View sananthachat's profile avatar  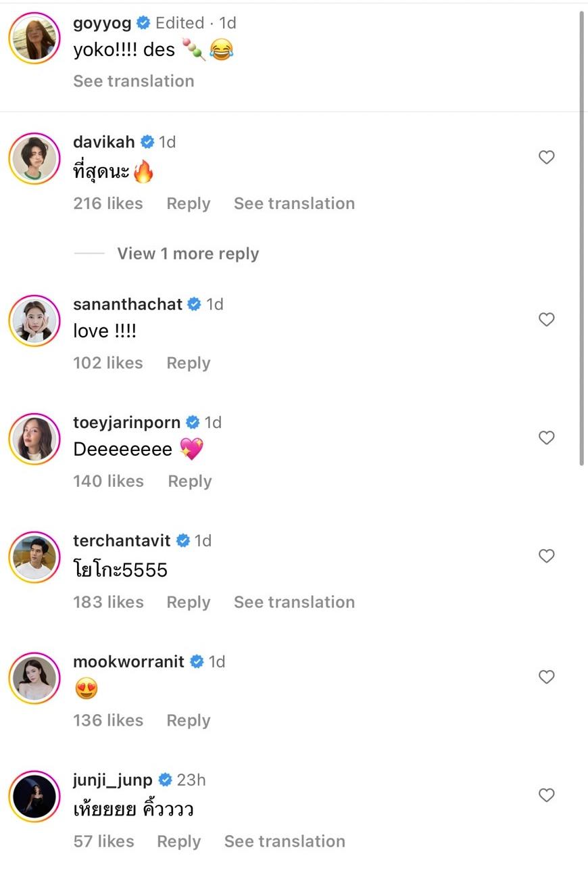[34, 321]
